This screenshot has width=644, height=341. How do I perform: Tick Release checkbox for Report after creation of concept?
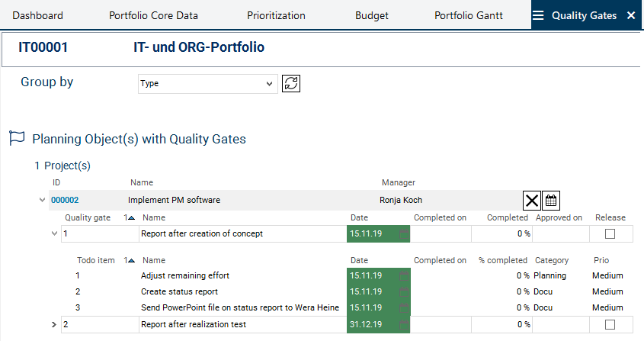pos(610,233)
